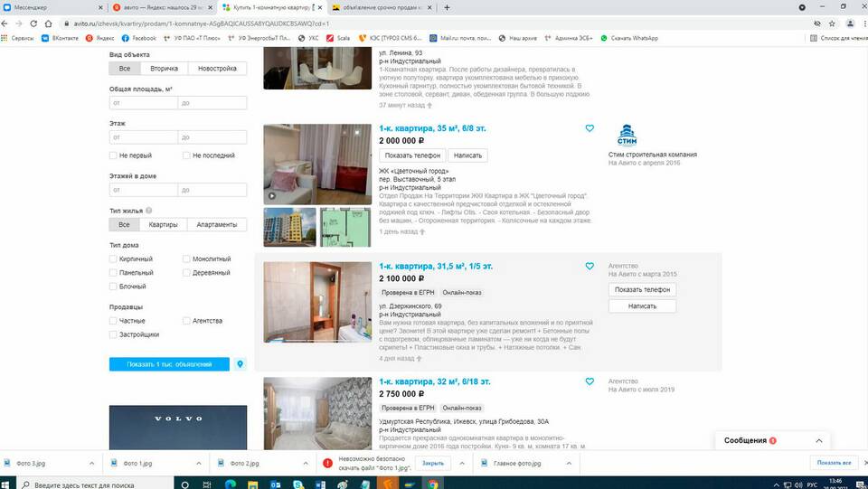Image resolution: width=868 pixels, height=489 pixels.
Task: Check the Не первый floor option
Action: click(x=113, y=155)
